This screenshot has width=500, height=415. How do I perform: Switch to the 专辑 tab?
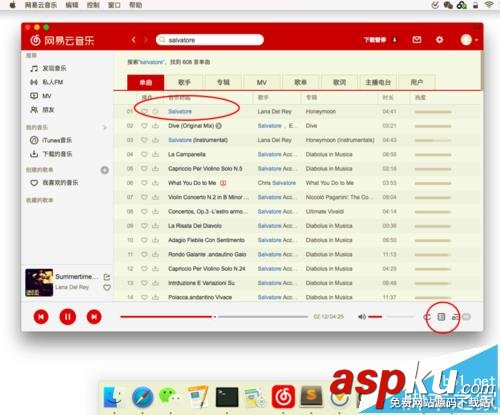(223, 82)
